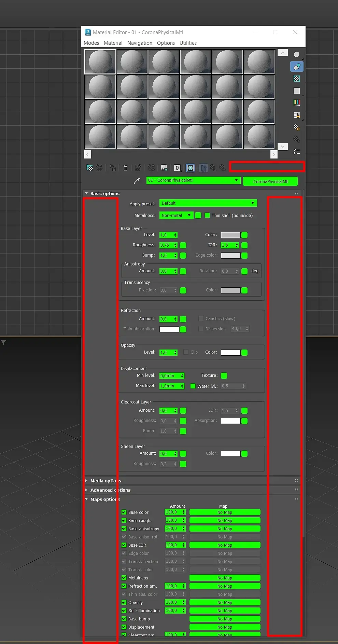Open material name 01 - CoronaPhysicalMtl dropdown

pyautogui.click(x=193, y=180)
